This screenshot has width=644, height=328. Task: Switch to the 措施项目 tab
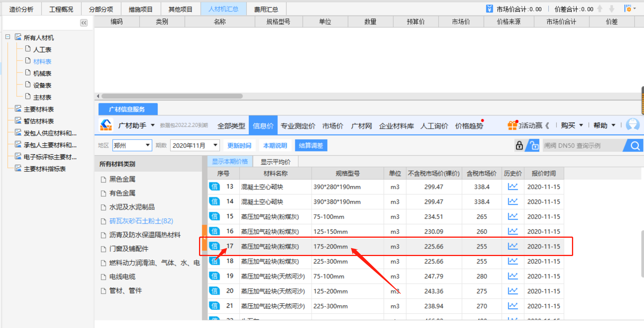[141, 9]
